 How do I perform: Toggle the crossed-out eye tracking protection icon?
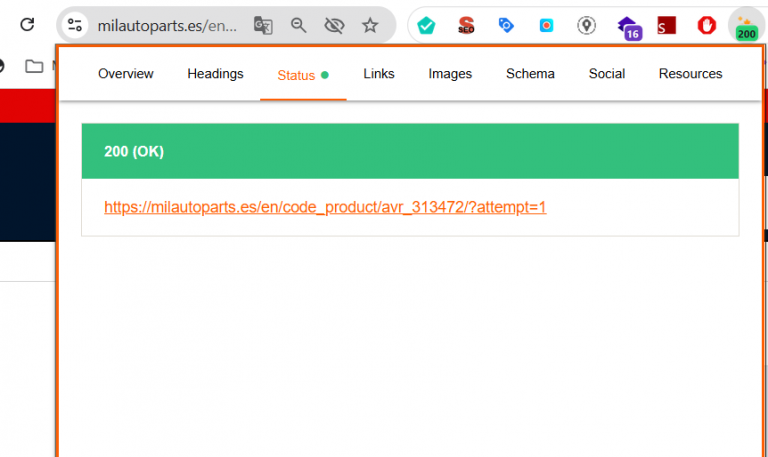[x=334, y=25]
